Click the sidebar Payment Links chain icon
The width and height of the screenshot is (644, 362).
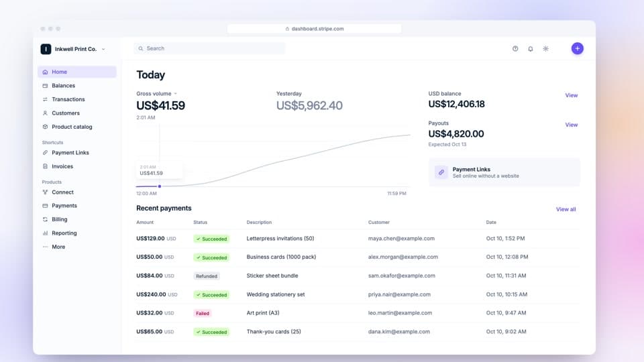pos(45,153)
